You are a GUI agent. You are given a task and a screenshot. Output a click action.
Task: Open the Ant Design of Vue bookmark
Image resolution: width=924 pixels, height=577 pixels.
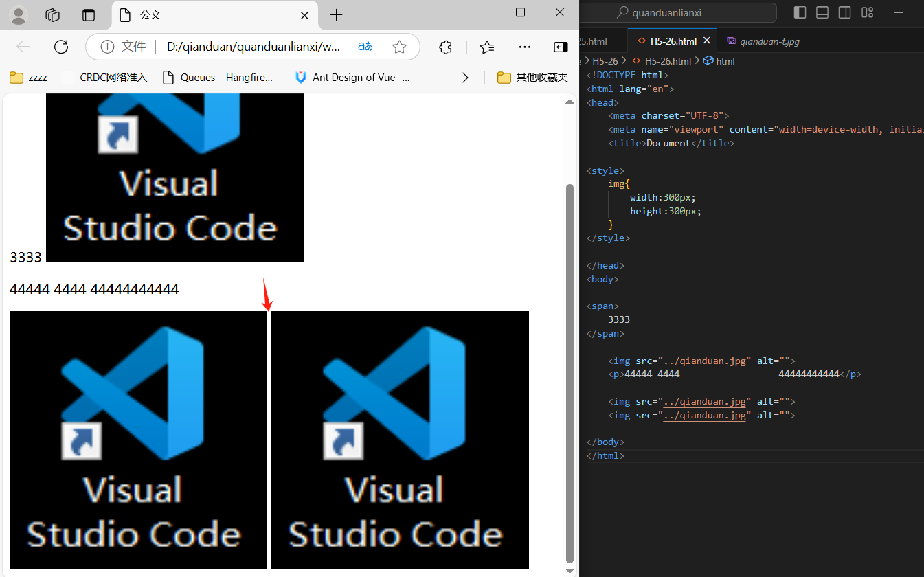coord(352,78)
